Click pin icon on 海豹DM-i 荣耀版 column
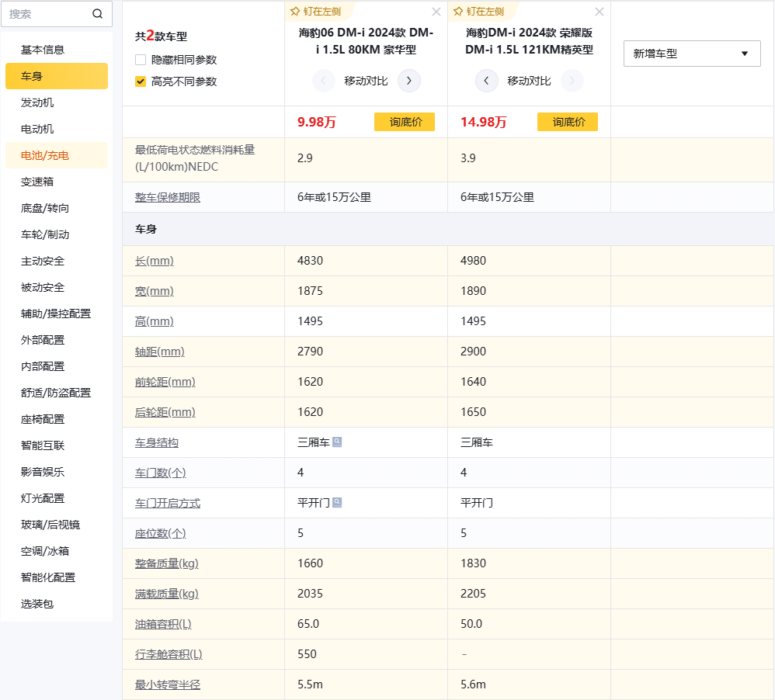This screenshot has width=775, height=700. point(458,12)
